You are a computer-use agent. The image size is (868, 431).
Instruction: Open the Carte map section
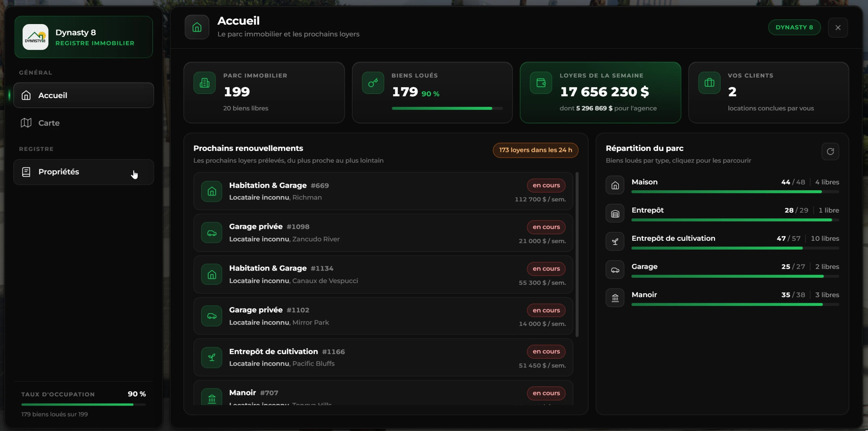click(x=83, y=123)
